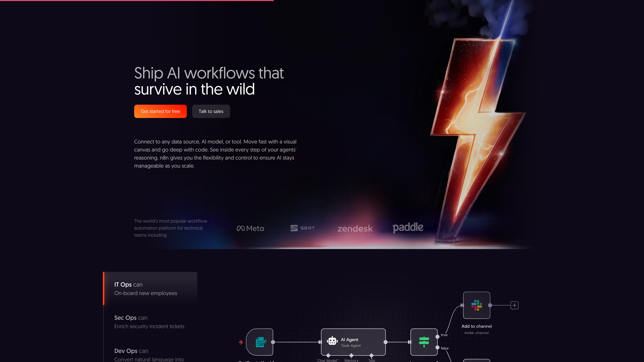Screen dimensions: 644x362
Task: Click the Chat Model connector diamond
Action: click(328, 355)
